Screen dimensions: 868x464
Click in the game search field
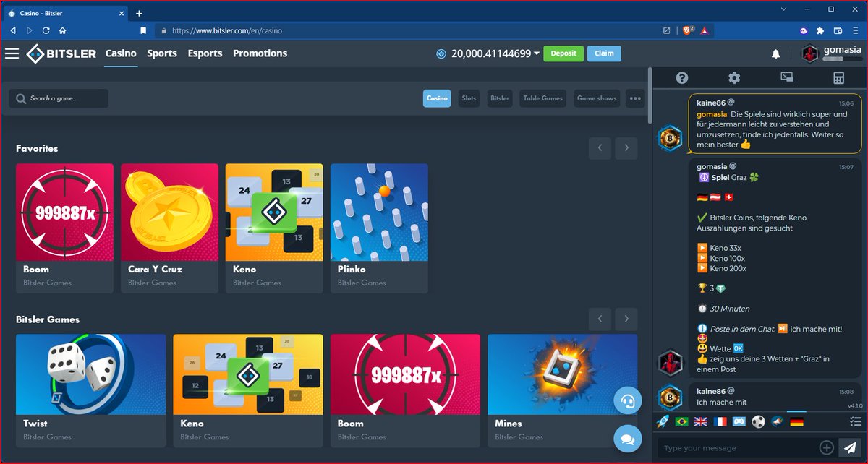click(x=59, y=98)
